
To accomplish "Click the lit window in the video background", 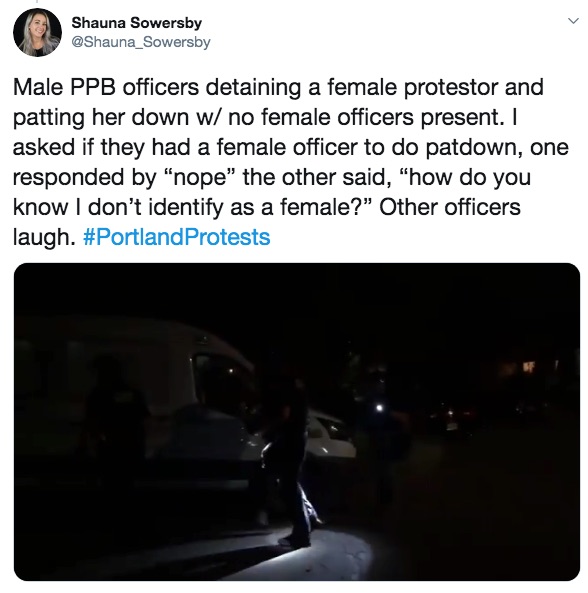I will coord(528,367).
